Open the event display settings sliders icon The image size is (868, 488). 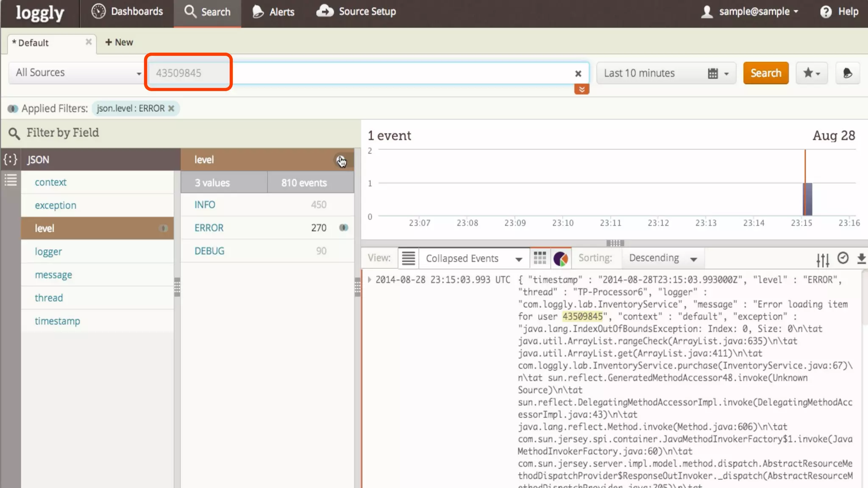(x=823, y=259)
